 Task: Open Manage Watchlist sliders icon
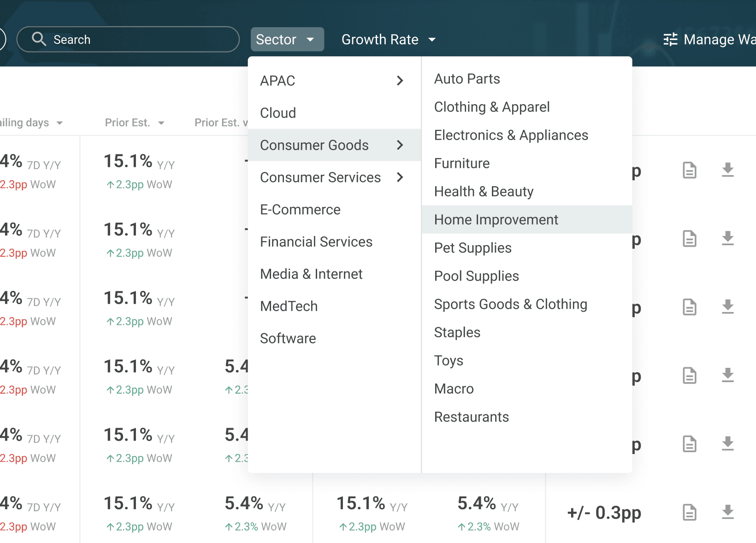click(670, 39)
